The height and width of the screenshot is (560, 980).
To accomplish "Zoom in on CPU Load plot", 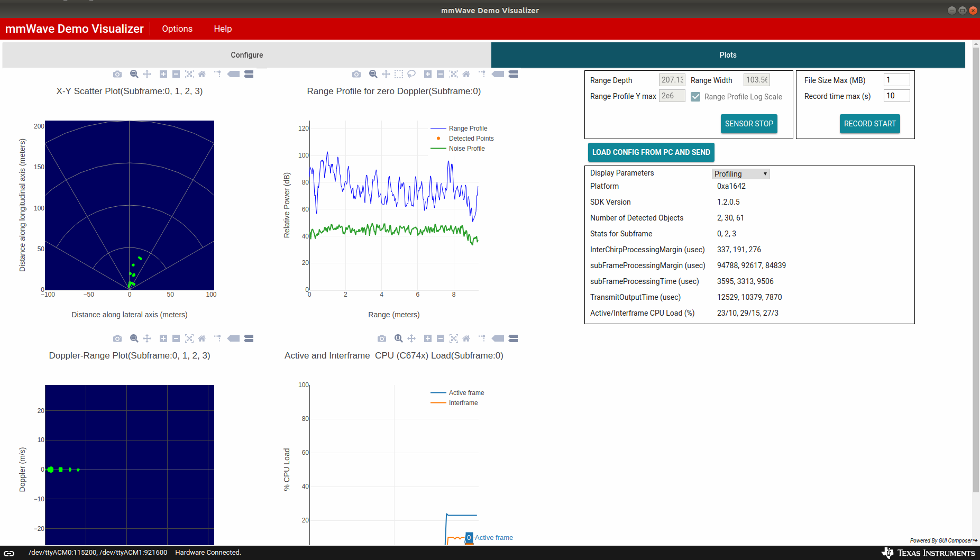I will click(428, 338).
